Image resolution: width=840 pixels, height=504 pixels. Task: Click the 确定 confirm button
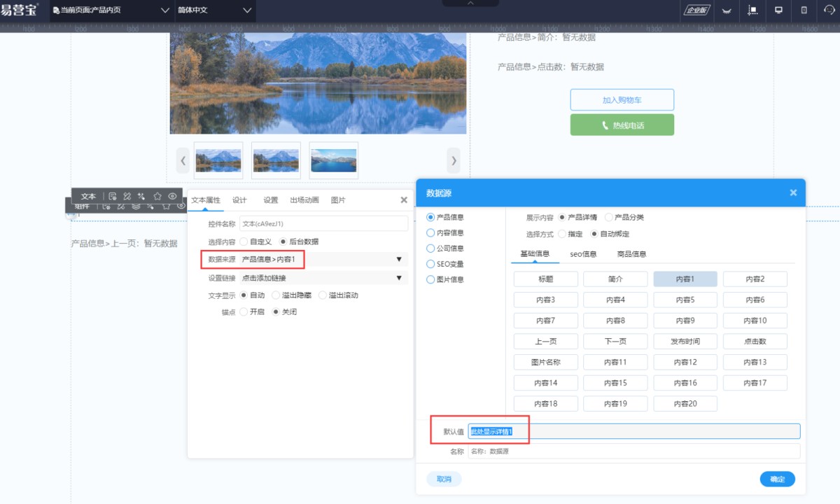(777, 479)
